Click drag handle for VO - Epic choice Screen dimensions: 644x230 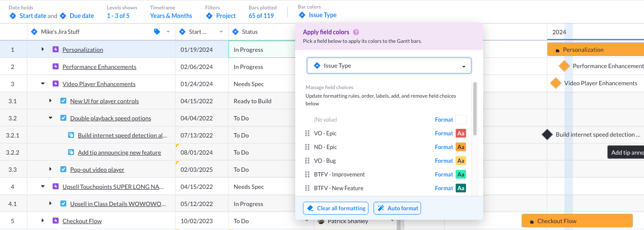307,133
